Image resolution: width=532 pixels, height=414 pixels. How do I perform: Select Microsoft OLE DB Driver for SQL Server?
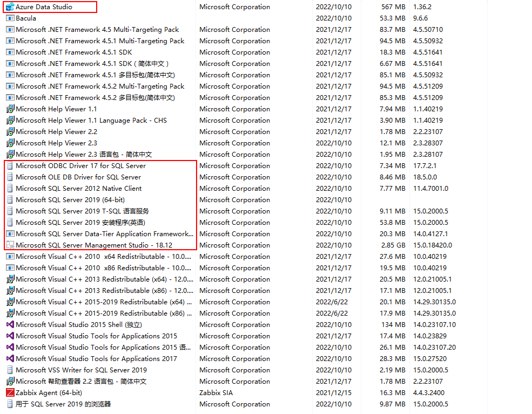click(x=78, y=177)
